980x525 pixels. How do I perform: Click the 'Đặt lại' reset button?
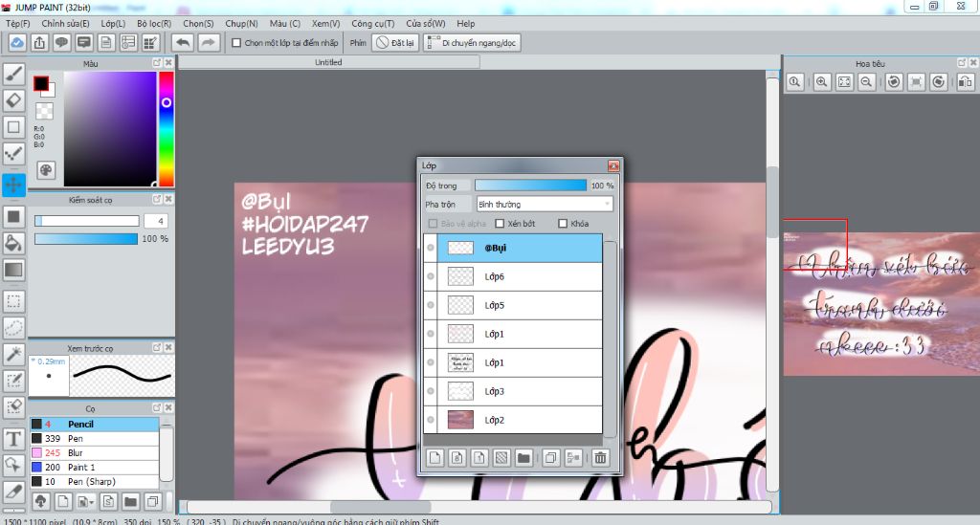click(395, 43)
